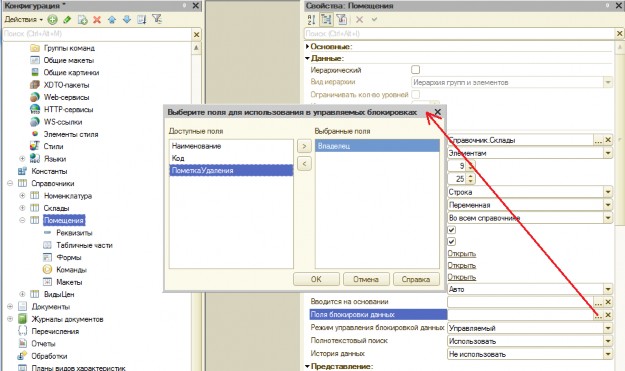The height and width of the screenshot is (371, 625).
Task: Open the Строка type dropdown
Action: coord(607,192)
